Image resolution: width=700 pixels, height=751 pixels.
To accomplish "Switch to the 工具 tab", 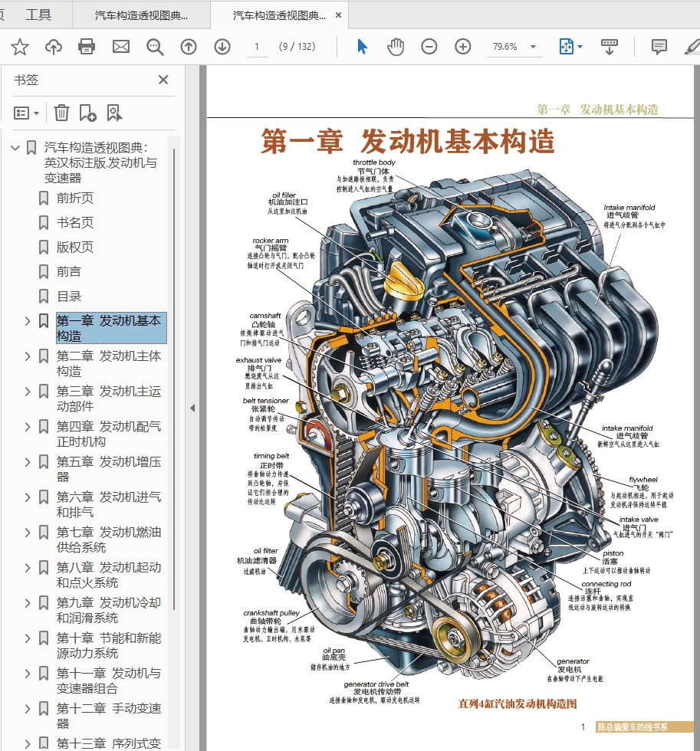I will [38, 15].
